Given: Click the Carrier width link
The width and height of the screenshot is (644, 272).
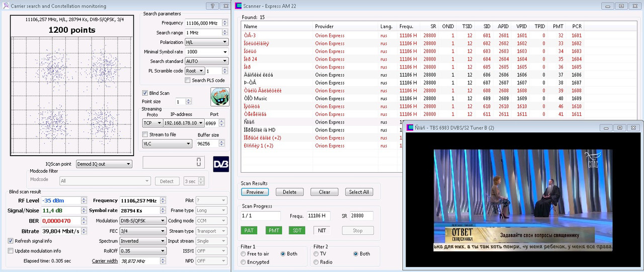Looking at the screenshot, I should (105, 261).
